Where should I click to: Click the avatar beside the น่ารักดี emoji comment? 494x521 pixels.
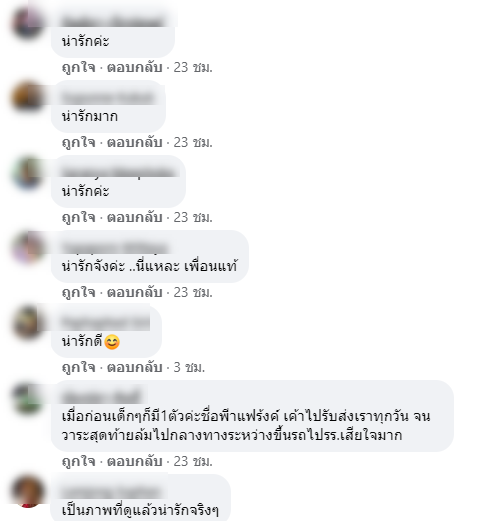28,323
